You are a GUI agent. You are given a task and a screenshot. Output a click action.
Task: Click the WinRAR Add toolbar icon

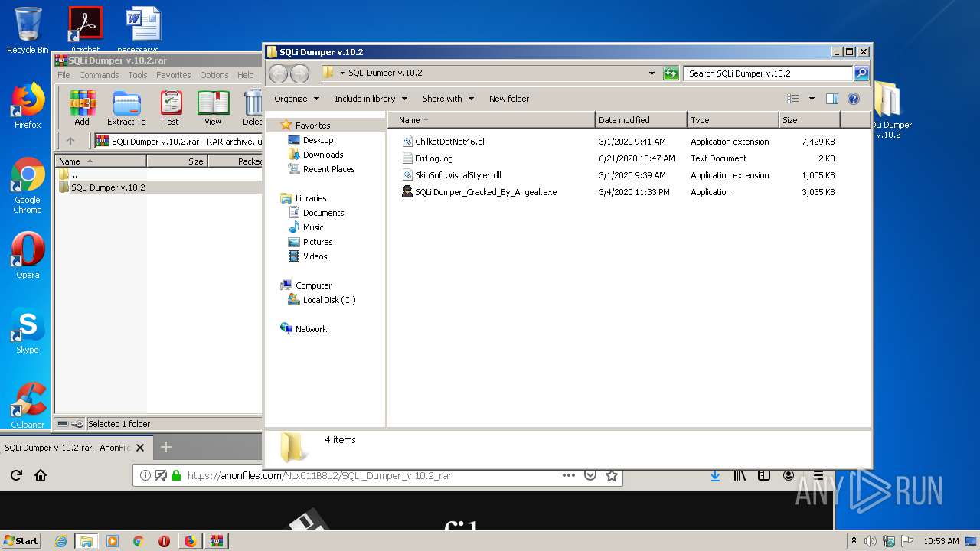(x=81, y=107)
